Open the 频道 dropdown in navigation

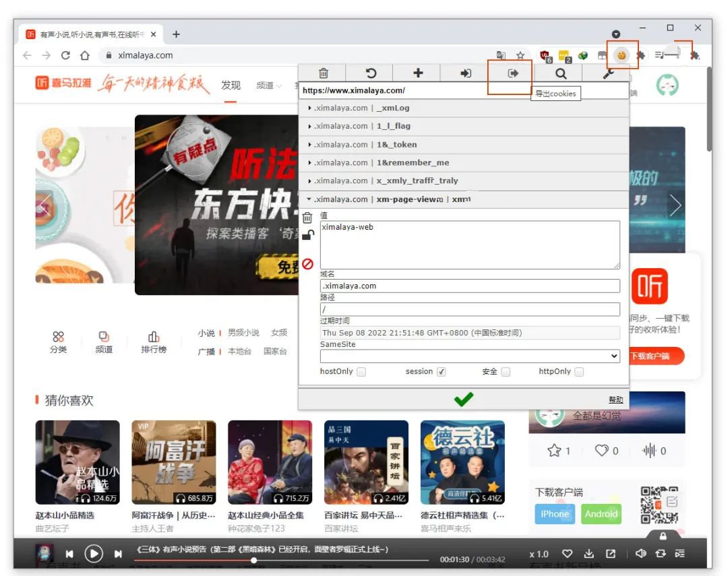(x=269, y=86)
